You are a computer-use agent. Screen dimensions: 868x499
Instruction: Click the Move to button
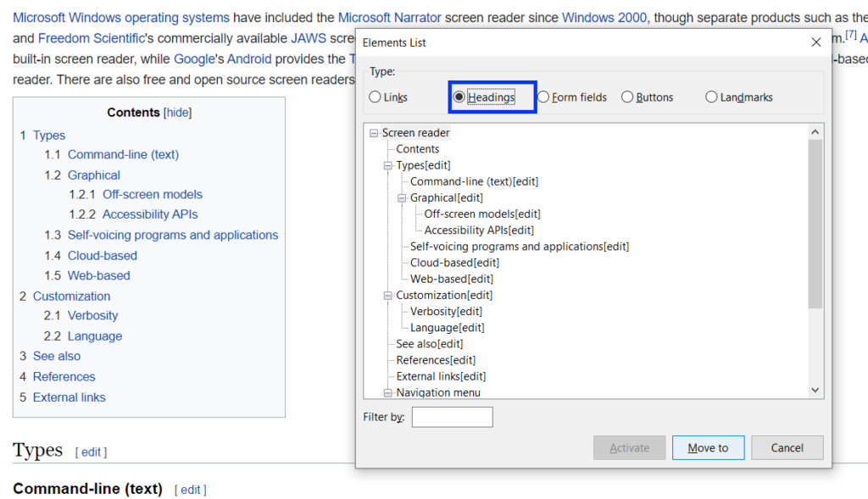coord(708,447)
